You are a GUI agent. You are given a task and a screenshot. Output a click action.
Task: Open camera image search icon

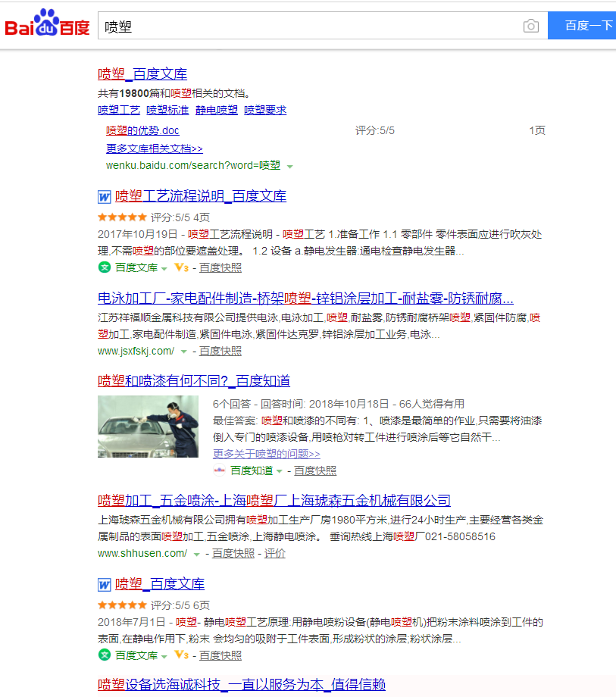(x=530, y=26)
